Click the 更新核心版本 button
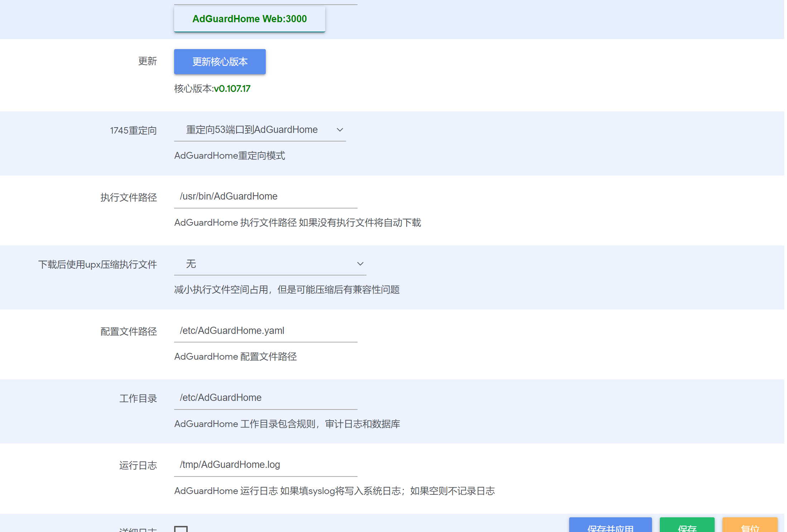Image resolution: width=787 pixels, height=532 pixels. tap(220, 62)
